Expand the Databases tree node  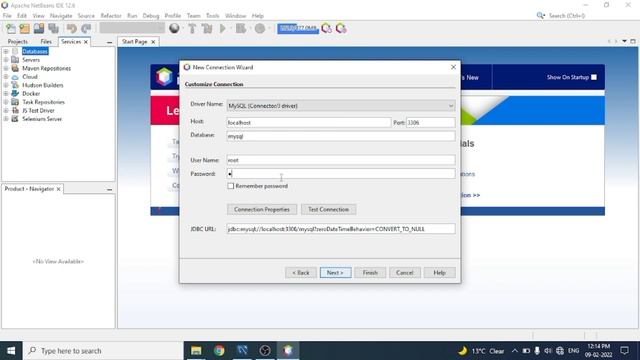coord(6,51)
